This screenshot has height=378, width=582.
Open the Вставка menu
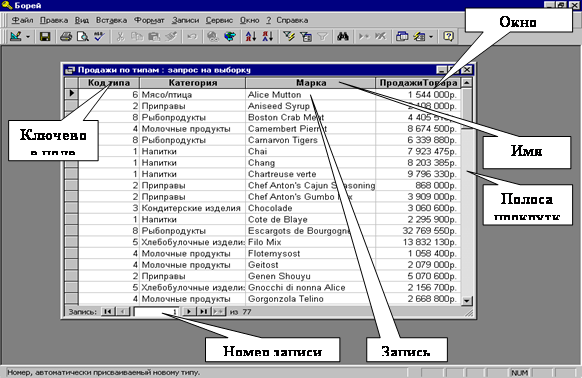click(111, 20)
